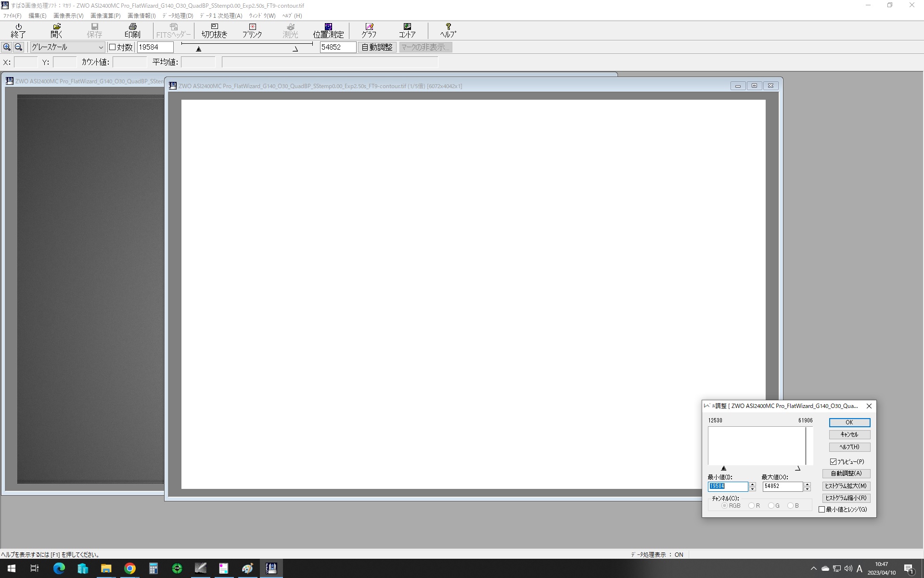Click the 最小値 input field in dialog
The width and height of the screenshot is (924, 578).
tap(728, 486)
